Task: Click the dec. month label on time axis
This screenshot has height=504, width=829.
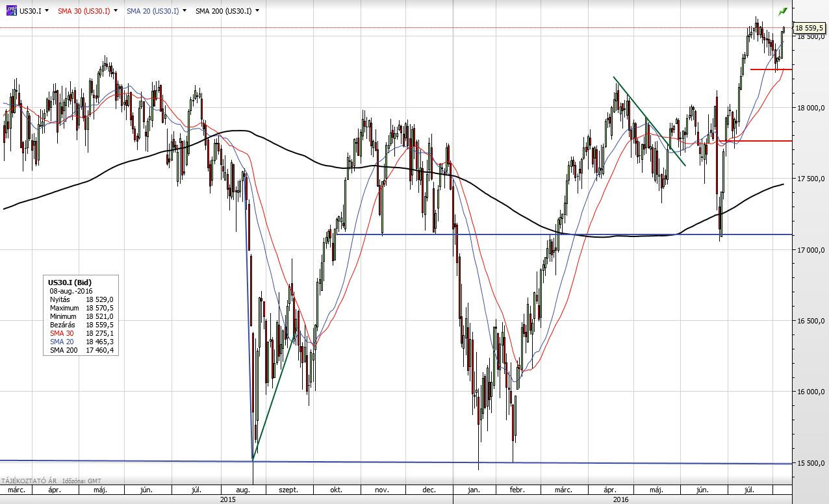Action: [428, 490]
